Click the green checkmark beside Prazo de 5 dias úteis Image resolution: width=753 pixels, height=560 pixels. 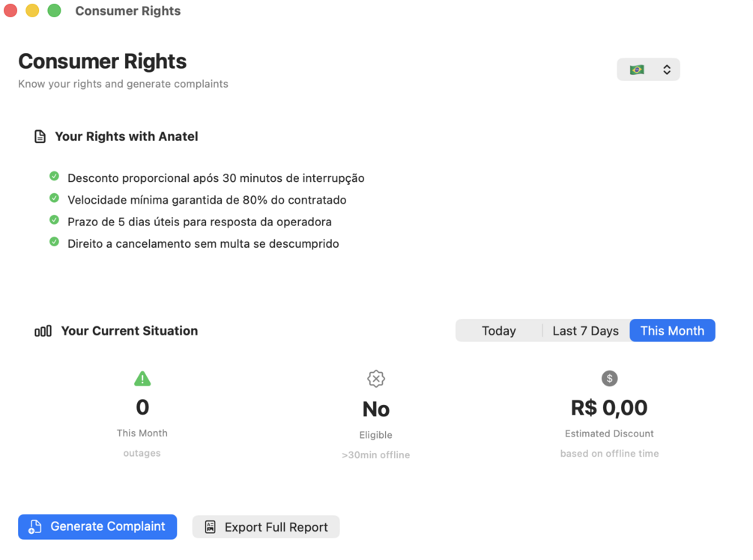(54, 220)
